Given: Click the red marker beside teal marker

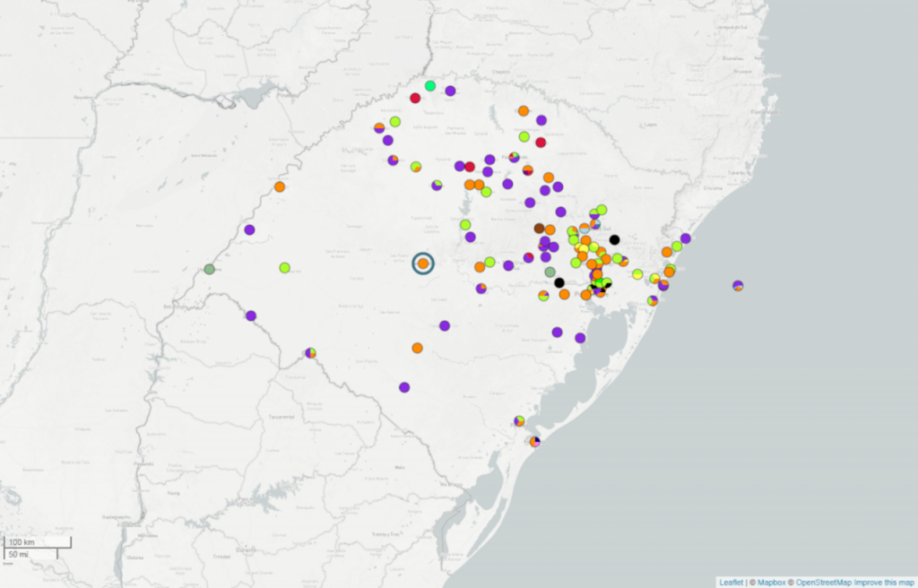Looking at the screenshot, I should [x=415, y=98].
